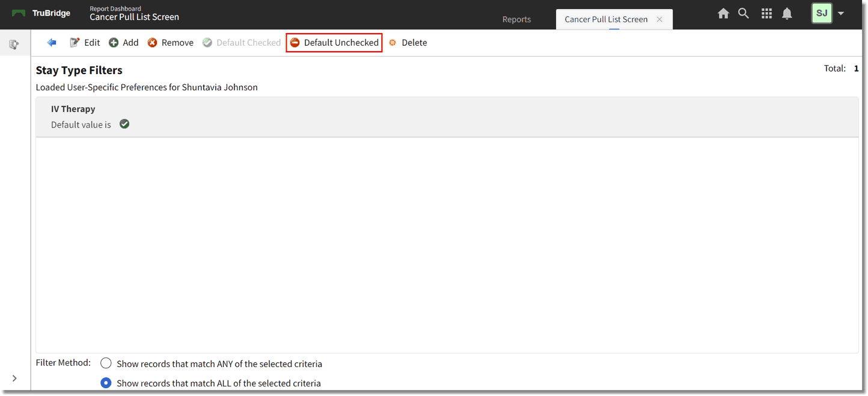Select match ALL of the selected criteria
The width and height of the screenshot is (868, 396).
tap(106, 383)
